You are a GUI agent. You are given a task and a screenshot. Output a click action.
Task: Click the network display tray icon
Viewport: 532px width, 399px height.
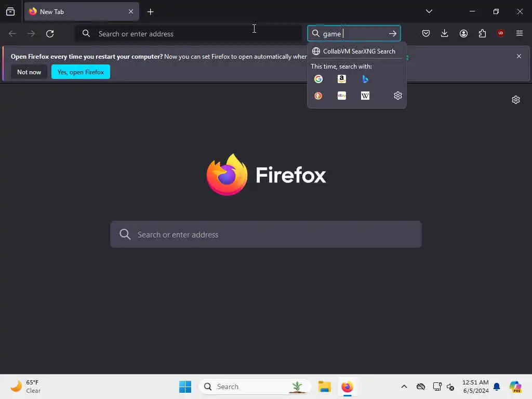click(x=437, y=387)
